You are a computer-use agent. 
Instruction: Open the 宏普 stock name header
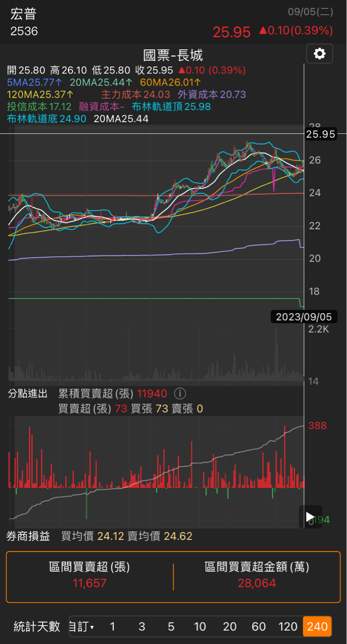tap(24, 15)
